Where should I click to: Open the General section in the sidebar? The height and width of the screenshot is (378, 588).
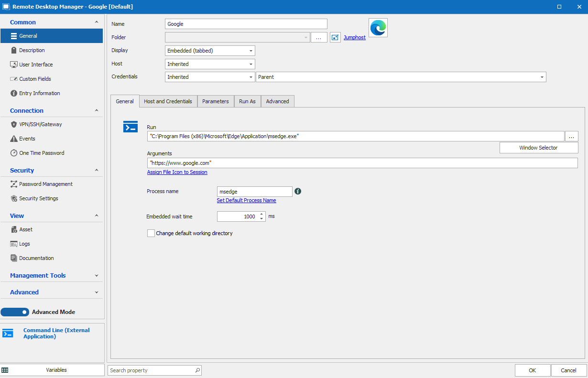(52, 36)
